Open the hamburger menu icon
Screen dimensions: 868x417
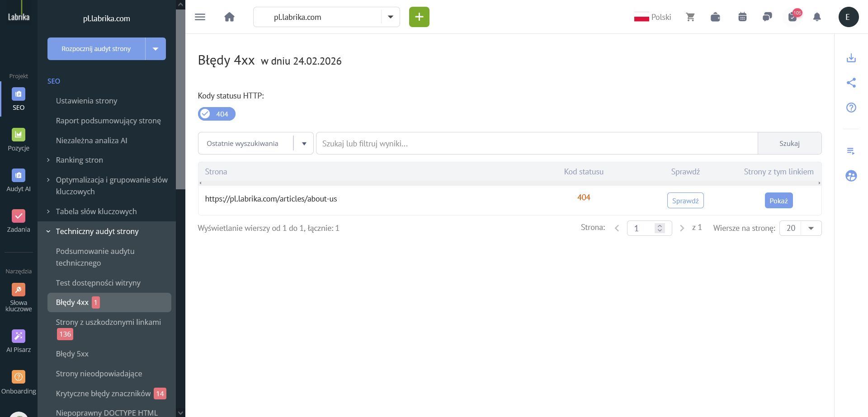click(x=200, y=17)
